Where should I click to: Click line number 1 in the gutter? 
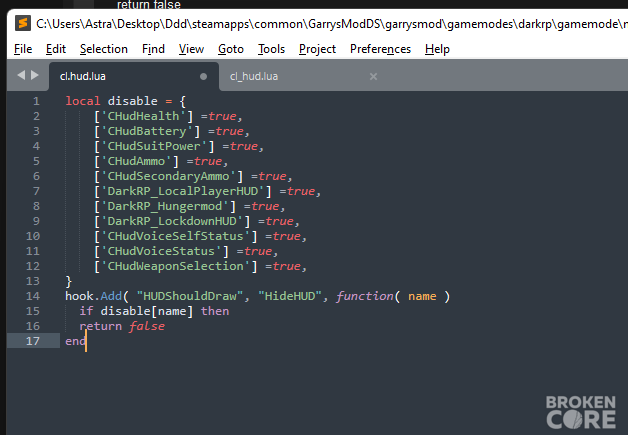click(x=36, y=101)
